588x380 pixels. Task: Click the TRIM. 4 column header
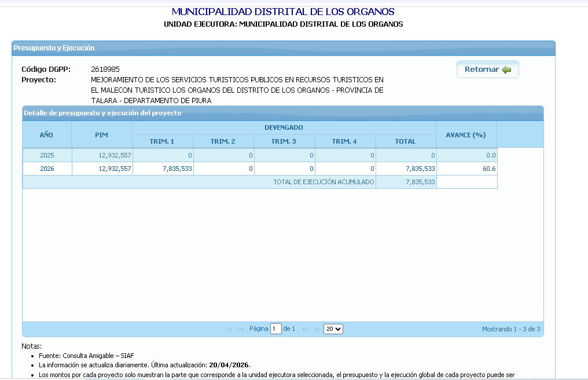[344, 141]
